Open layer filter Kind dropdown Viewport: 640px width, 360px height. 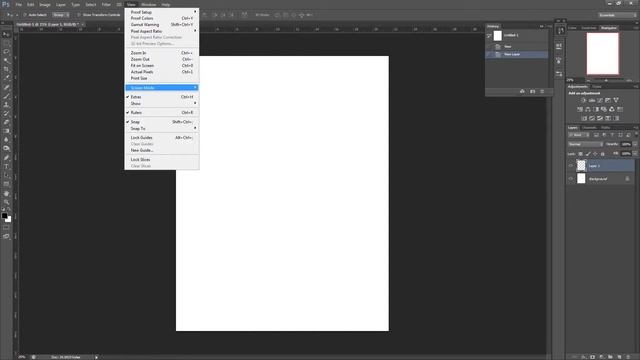(x=579, y=135)
